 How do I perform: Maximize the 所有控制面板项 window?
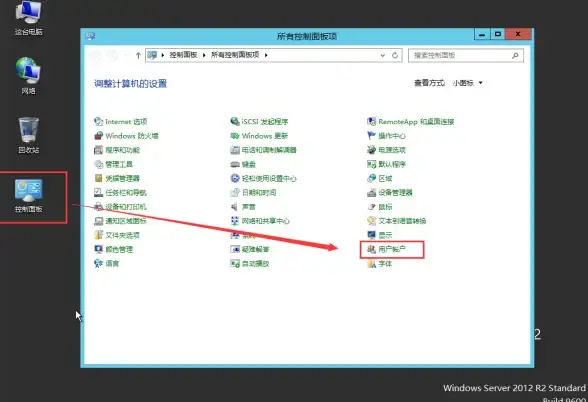tap(498, 34)
